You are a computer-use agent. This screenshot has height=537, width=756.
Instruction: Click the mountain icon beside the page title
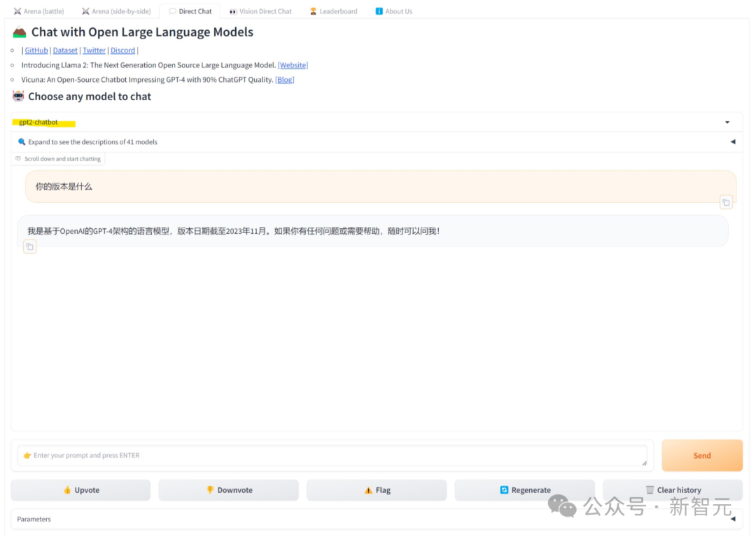pos(20,32)
